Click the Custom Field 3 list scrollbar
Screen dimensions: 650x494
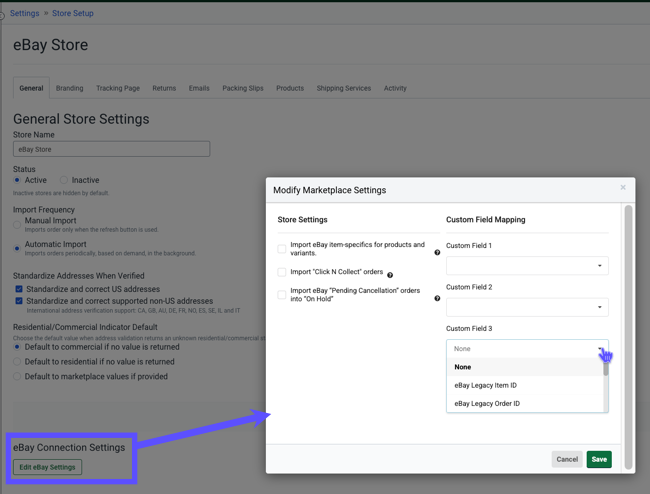coord(606,369)
